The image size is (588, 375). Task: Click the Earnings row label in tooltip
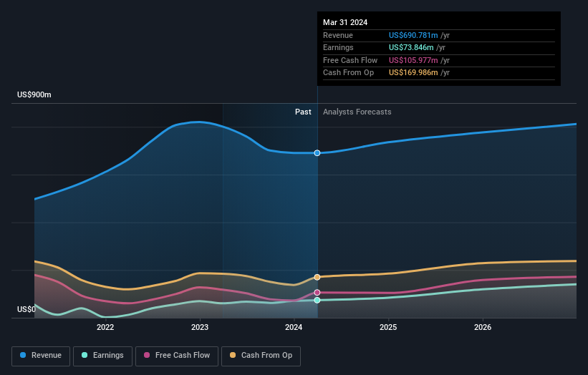click(x=338, y=47)
